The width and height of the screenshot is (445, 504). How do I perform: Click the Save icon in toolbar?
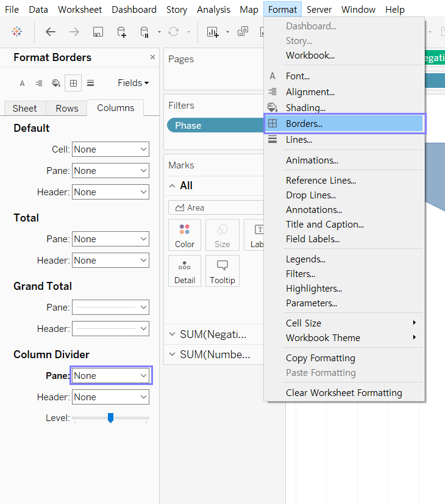pyautogui.click(x=98, y=32)
